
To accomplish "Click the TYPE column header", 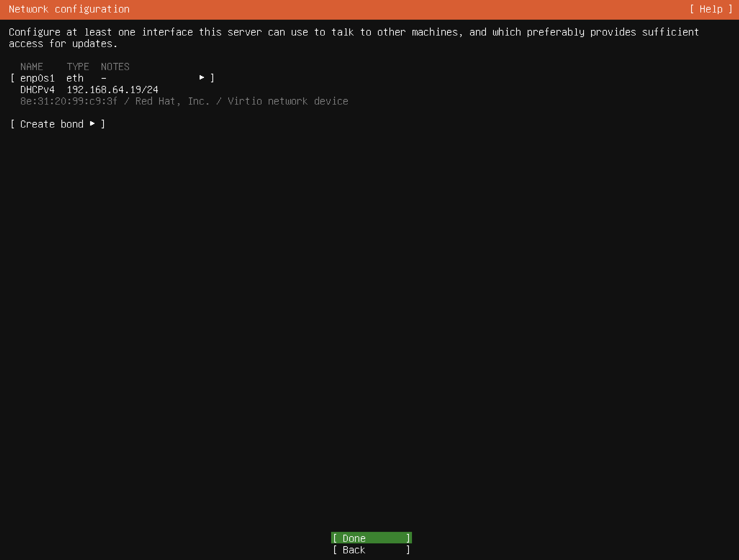I will click(78, 67).
